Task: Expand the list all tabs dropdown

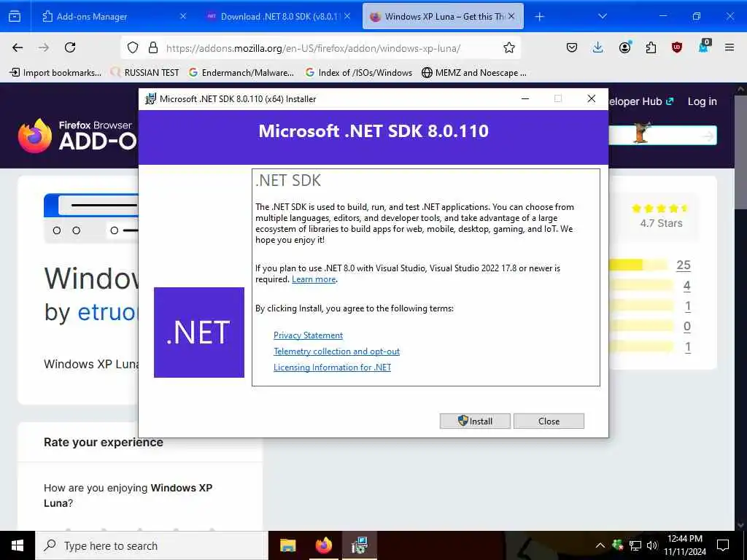Action: pos(603,16)
